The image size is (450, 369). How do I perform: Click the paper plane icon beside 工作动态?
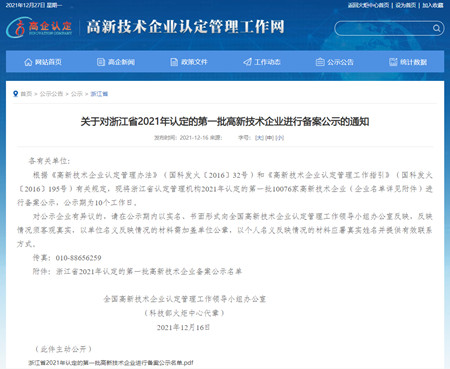pos(247,62)
